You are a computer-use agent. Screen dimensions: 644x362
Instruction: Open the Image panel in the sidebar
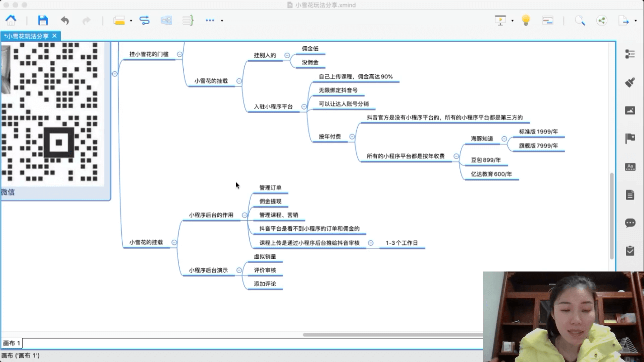(630, 110)
